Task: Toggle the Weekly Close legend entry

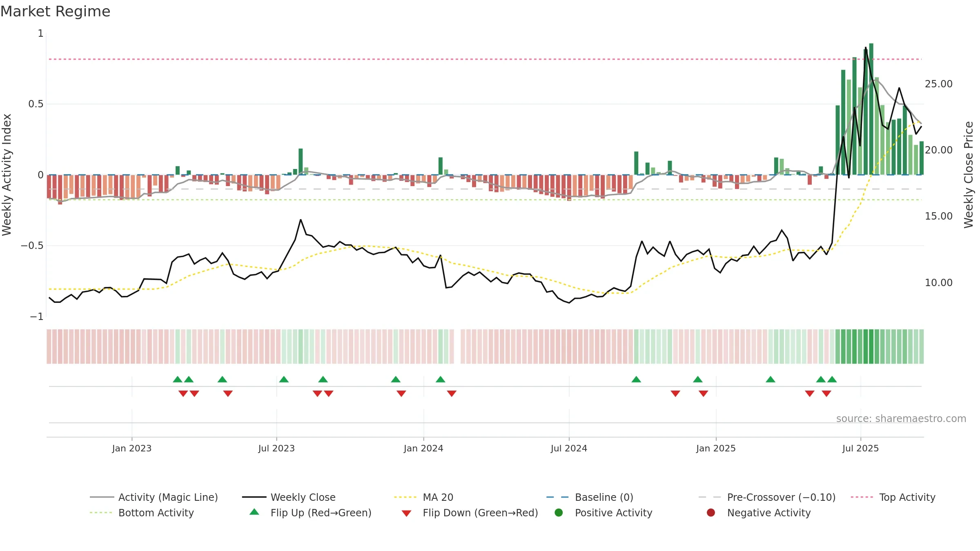Action: (289, 497)
